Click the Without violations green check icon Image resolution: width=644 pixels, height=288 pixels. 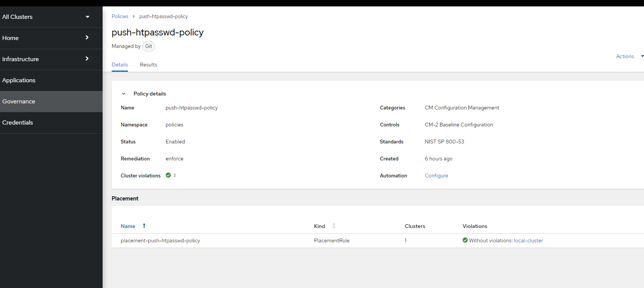[x=465, y=240]
